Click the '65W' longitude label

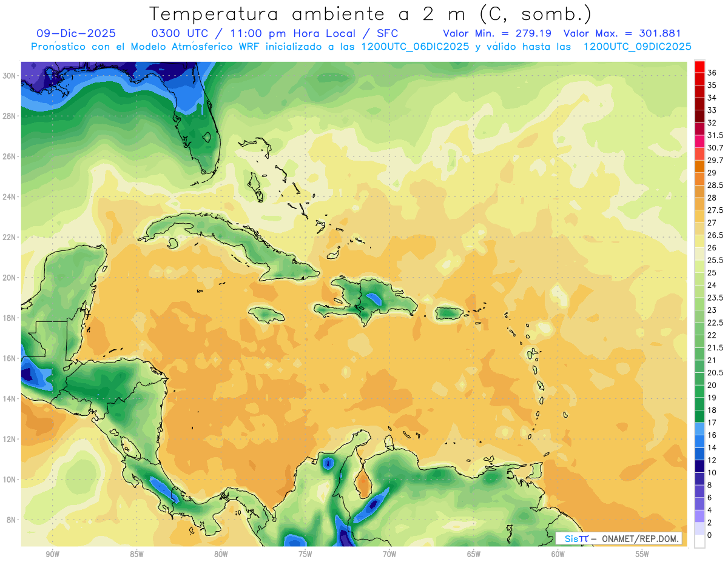click(x=474, y=554)
